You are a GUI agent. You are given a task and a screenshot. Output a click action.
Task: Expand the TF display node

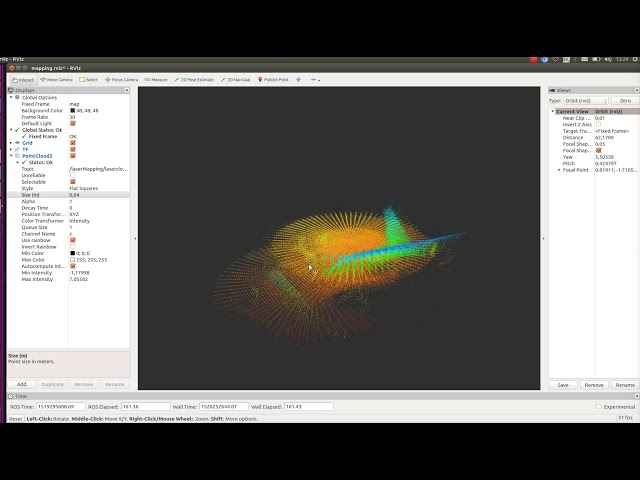pyautogui.click(x=11, y=149)
